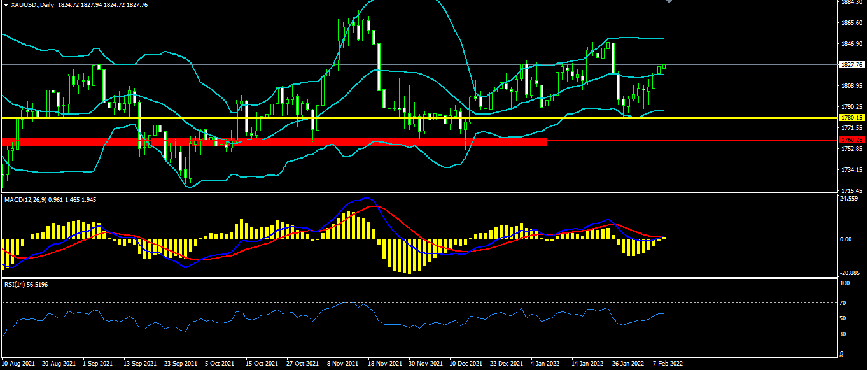This screenshot has height=370, width=868.
Task: Click the RSI(14) indicator label
Action: [x=15, y=285]
